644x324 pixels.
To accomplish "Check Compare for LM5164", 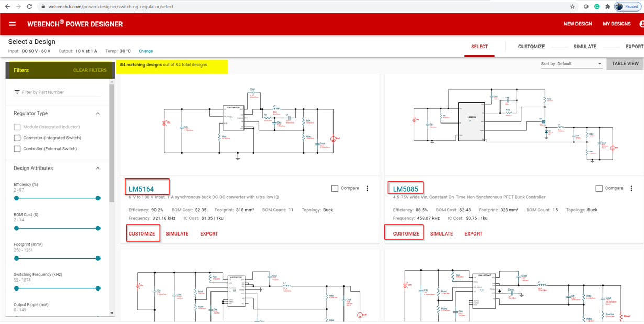I will 335,188.
